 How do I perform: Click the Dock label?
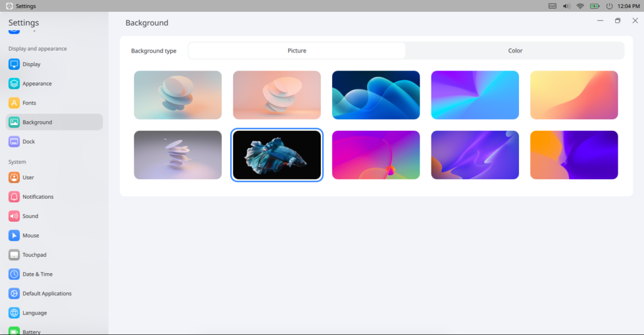[29, 141]
